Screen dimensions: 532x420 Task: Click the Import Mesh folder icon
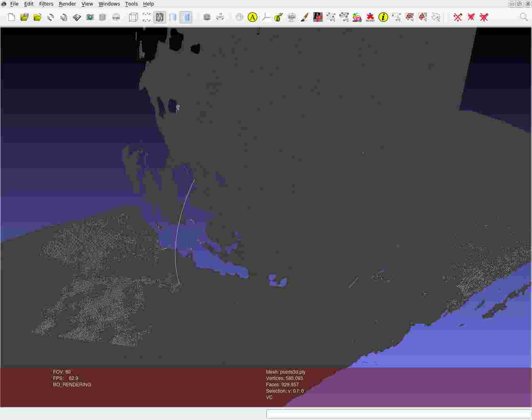[37, 17]
